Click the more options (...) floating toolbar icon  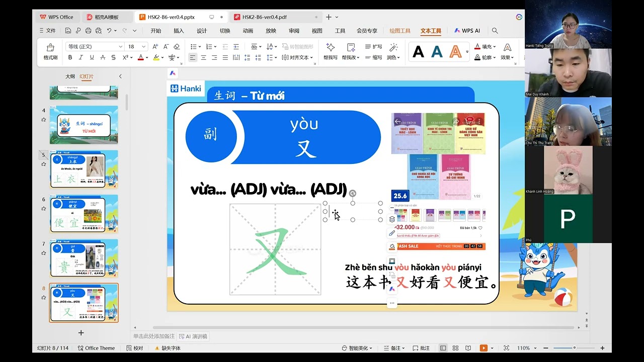click(x=392, y=303)
